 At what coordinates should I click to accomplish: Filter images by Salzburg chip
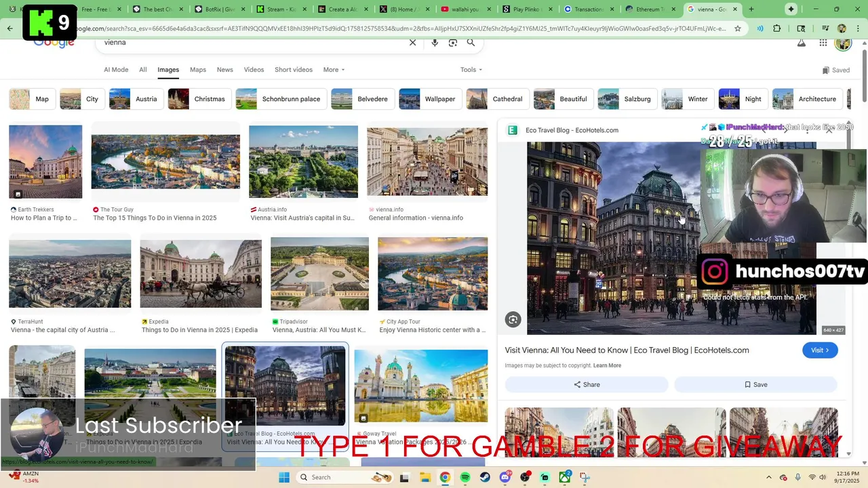[627, 99]
